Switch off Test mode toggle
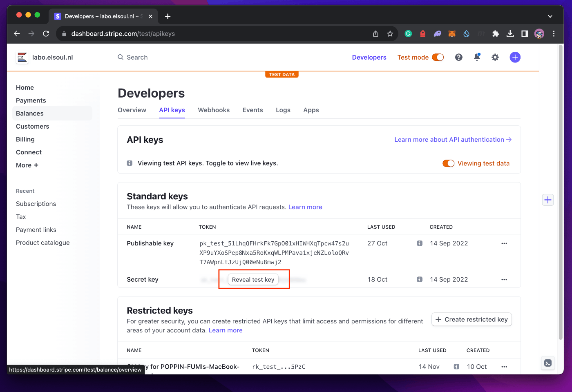Image resolution: width=572 pixels, height=392 pixels. [438, 57]
